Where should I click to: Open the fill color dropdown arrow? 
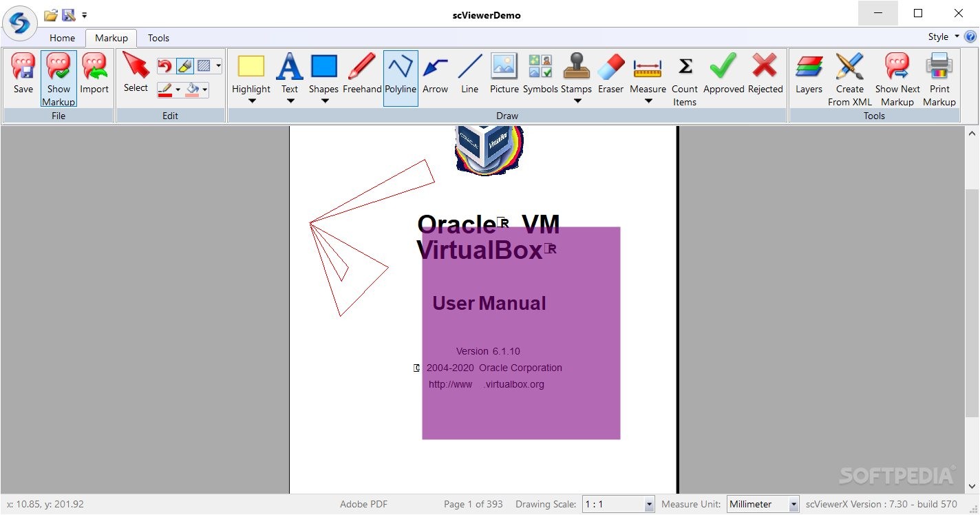click(205, 90)
